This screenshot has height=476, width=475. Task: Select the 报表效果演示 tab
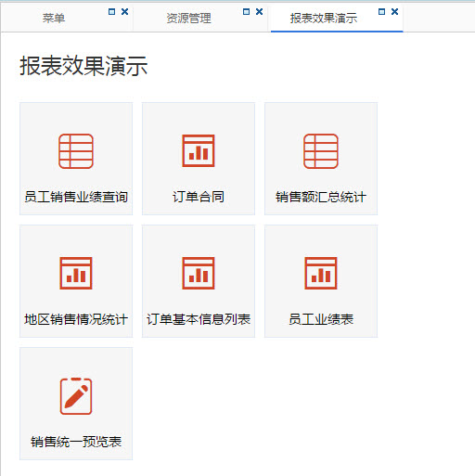tap(324, 19)
